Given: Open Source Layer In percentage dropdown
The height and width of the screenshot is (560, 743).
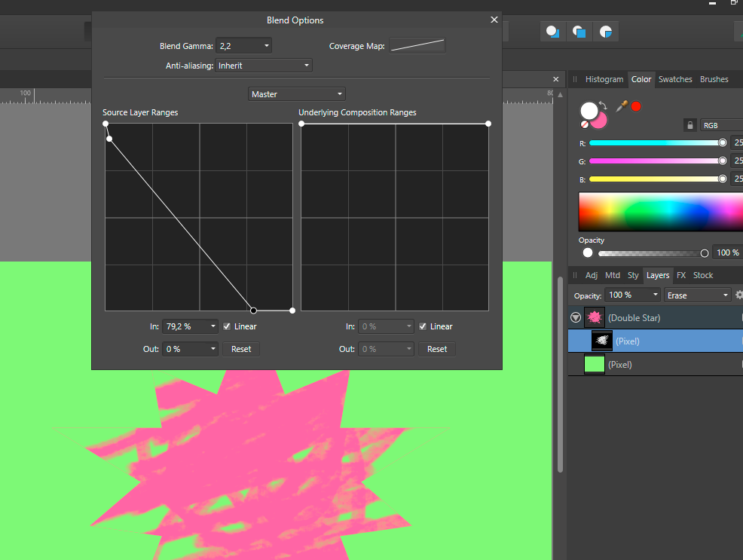Looking at the screenshot, I should click(190, 326).
